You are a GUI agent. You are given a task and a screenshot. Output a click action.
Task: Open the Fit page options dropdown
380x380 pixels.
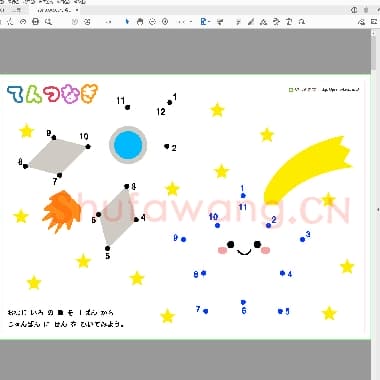[205, 22]
